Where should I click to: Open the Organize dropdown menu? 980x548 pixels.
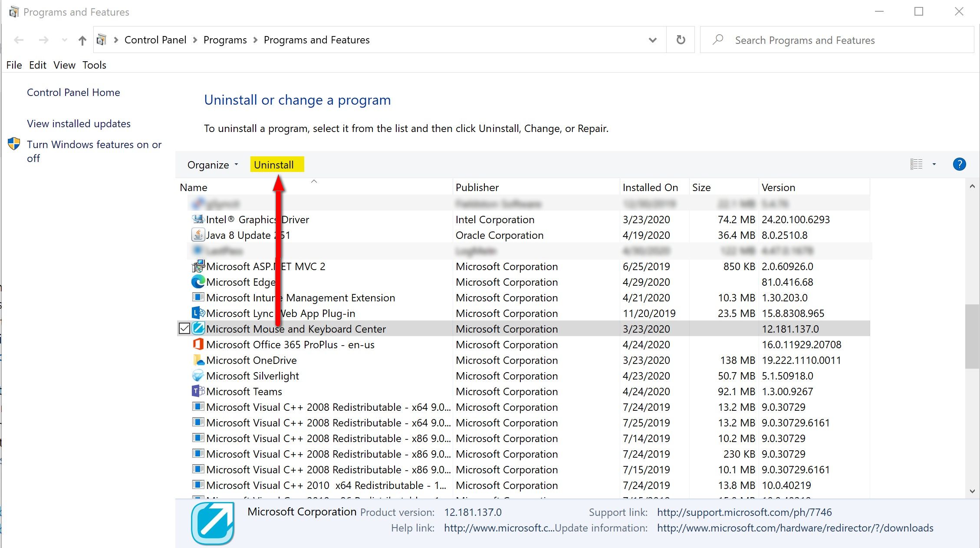213,165
